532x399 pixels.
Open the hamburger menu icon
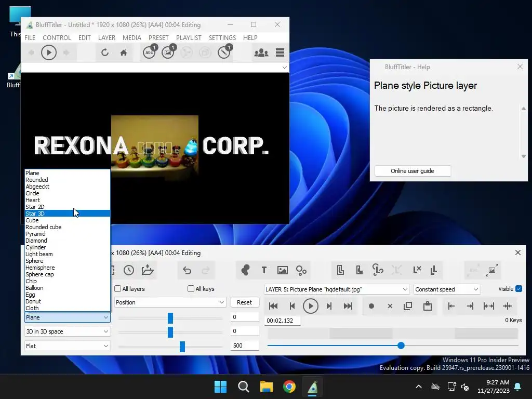[x=280, y=52]
